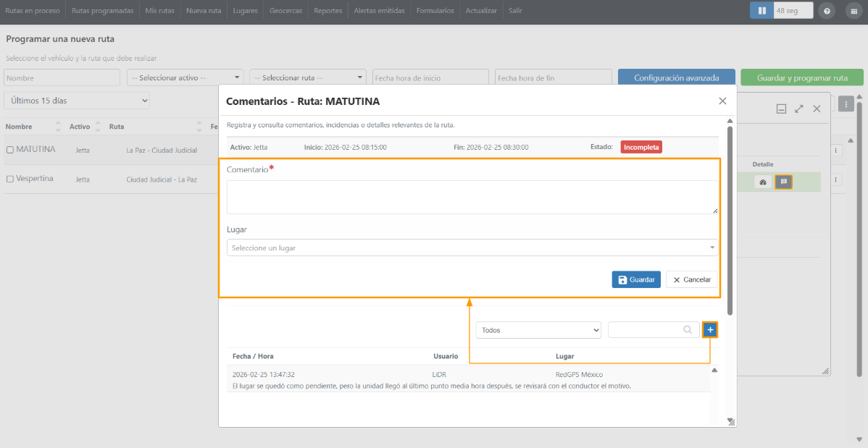The width and height of the screenshot is (868, 448).
Task: Open the Seleccionar activo dropdown
Action: tap(185, 77)
